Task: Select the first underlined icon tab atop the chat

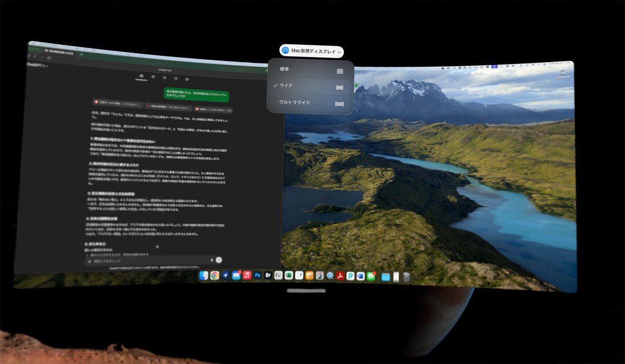Action: coord(141,76)
